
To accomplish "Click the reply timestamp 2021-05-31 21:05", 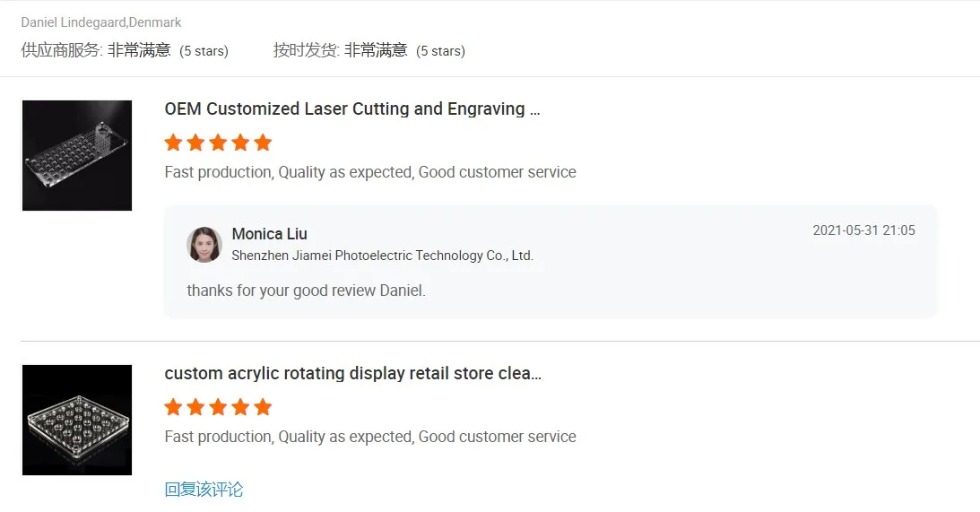I will (863, 230).
